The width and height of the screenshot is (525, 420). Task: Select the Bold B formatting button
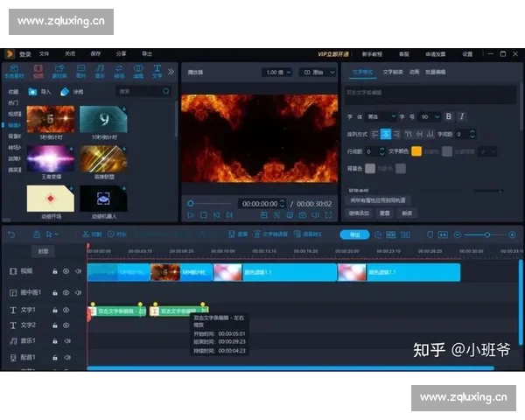coord(448,116)
